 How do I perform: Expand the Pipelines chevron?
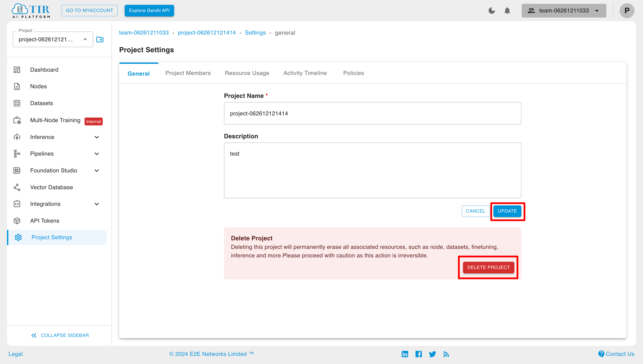click(97, 154)
